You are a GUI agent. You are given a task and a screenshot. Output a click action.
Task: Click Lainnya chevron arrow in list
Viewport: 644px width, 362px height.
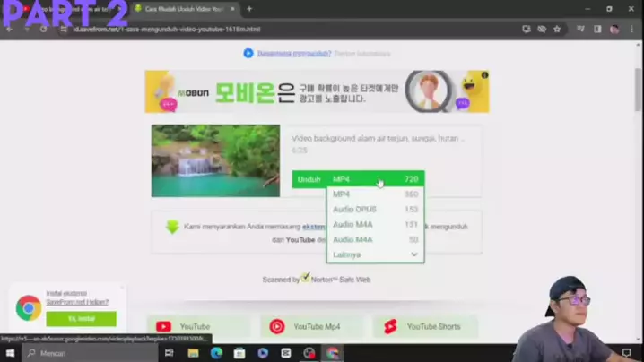coord(413,254)
